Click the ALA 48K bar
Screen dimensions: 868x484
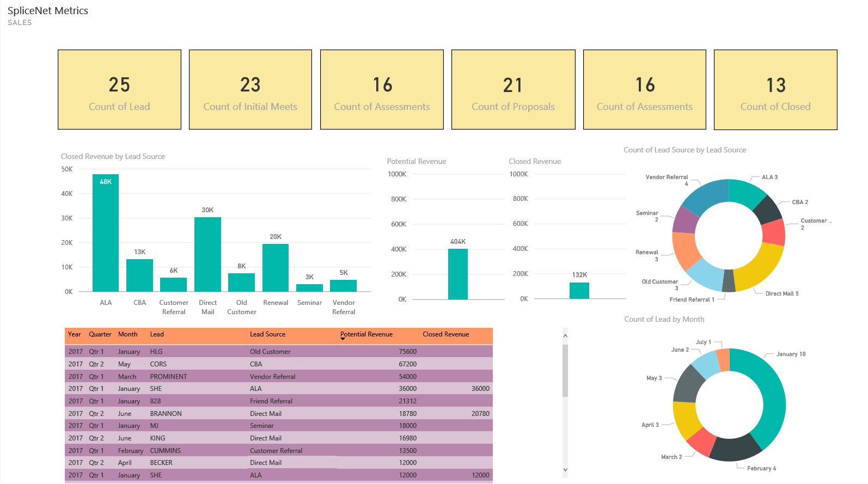[106, 234]
